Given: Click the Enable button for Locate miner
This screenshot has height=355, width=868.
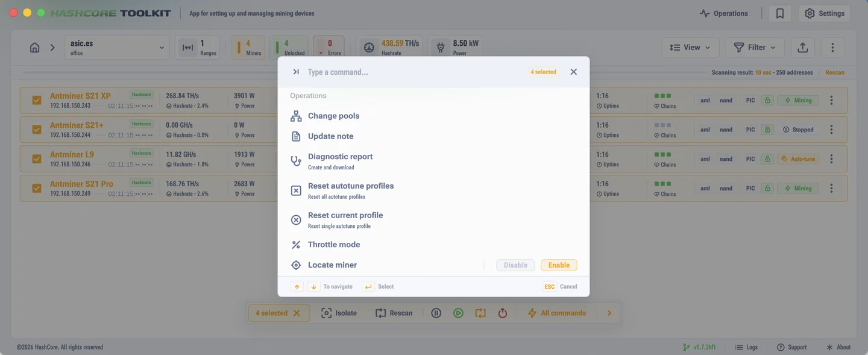Looking at the screenshot, I should [x=559, y=265].
